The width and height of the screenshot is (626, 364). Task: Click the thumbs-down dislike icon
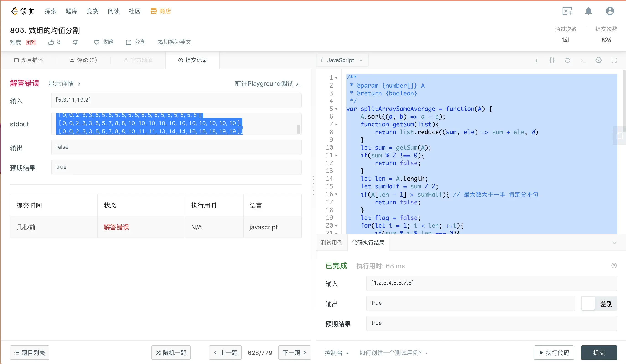(76, 42)
